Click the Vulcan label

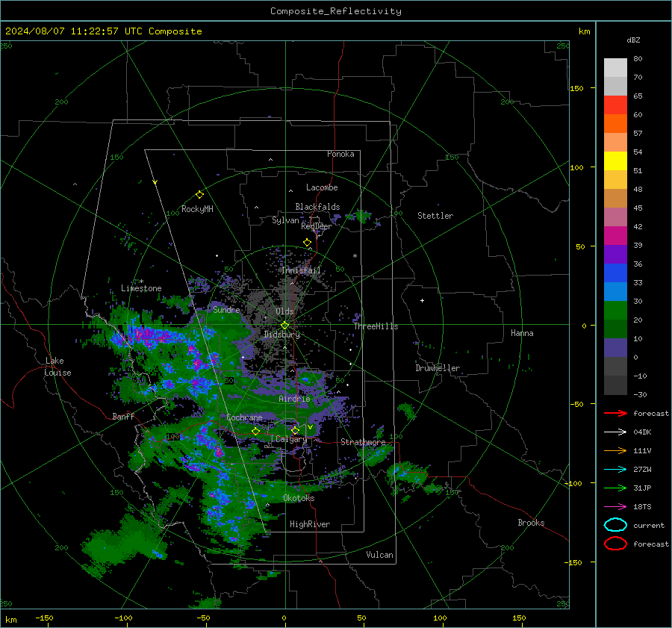coord(379,555)
